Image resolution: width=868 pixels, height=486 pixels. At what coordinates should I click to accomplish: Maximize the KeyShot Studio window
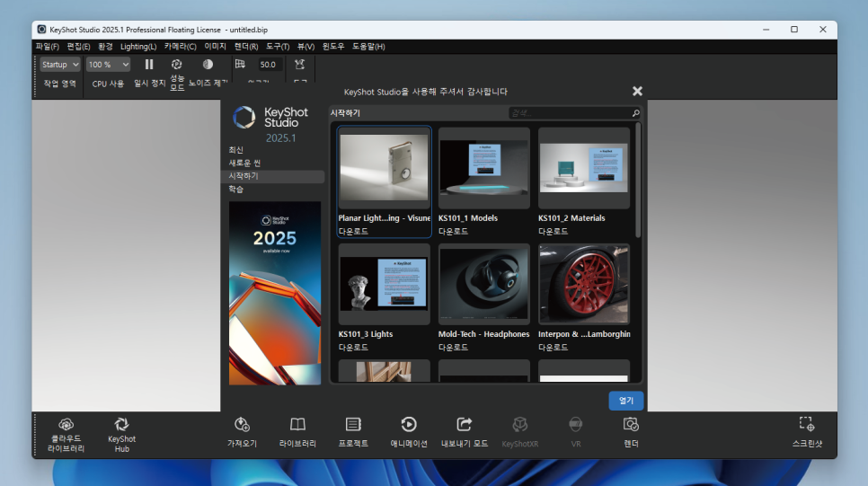point(793,30)
